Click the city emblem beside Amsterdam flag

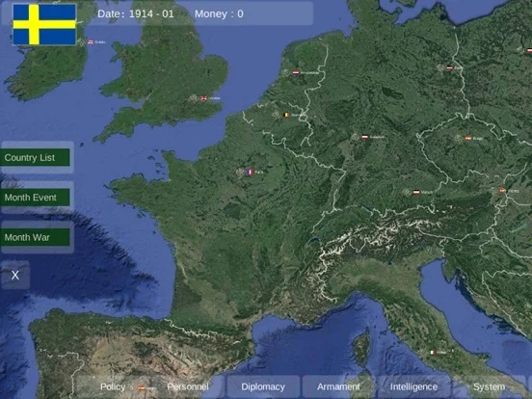tap(285, 71)
